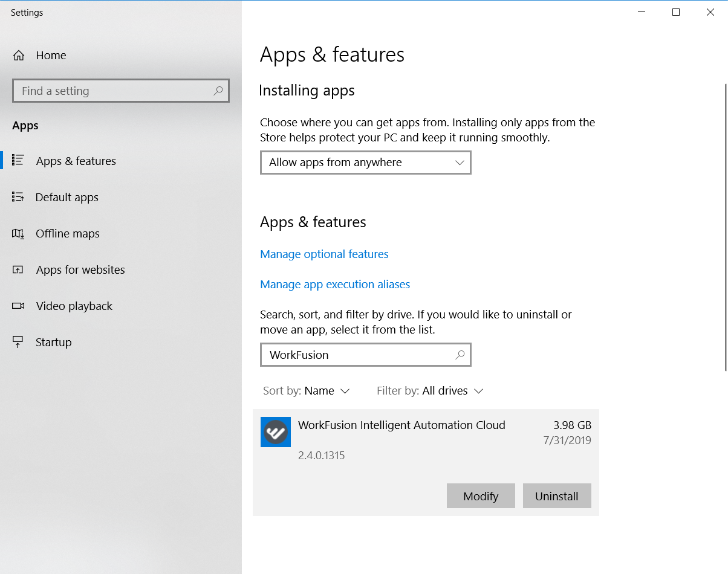Viewport: 728px width, 574px height.
Task: Open Offline maps settings
Action: [x=68, y=233]
